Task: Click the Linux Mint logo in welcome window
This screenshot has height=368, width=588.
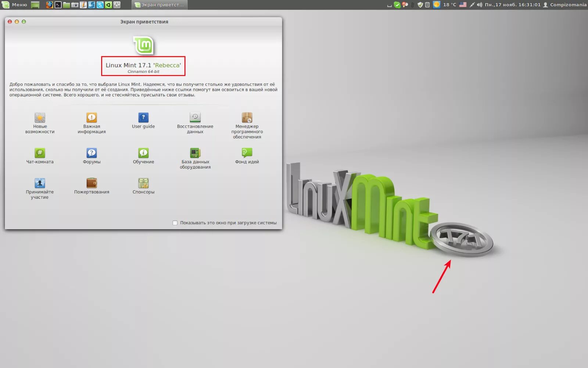Action: [143, 45]
